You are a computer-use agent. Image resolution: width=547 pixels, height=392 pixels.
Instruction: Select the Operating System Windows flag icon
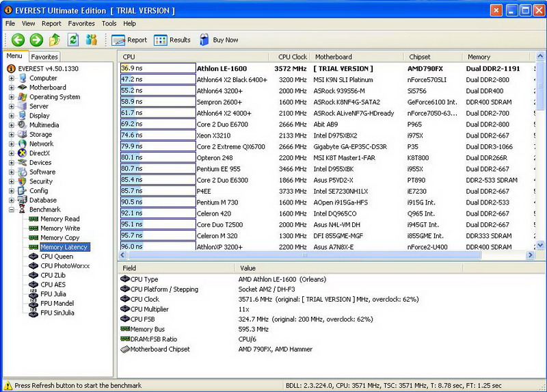pos(23,97)
